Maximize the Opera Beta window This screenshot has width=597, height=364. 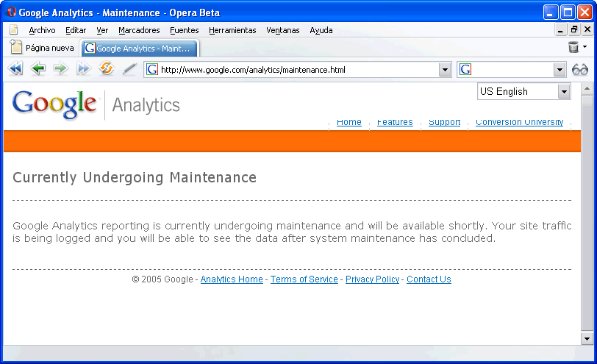tap(568, 13)
